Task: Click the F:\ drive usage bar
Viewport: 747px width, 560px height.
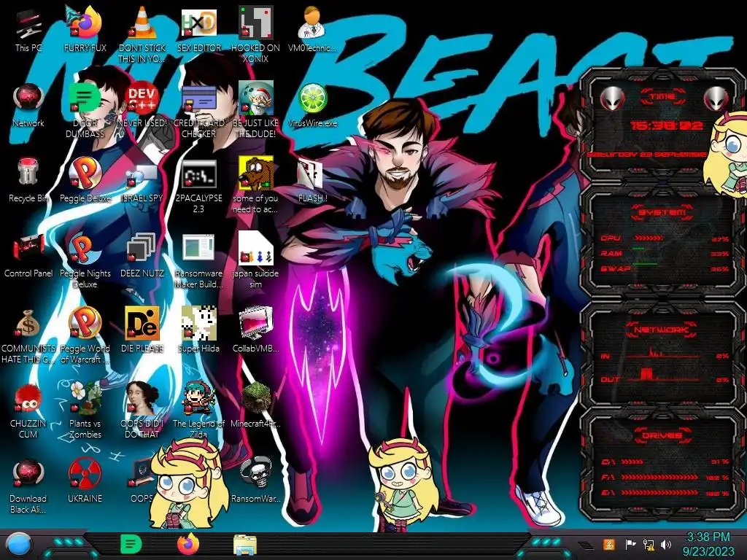Action: (x=659, y=477)
